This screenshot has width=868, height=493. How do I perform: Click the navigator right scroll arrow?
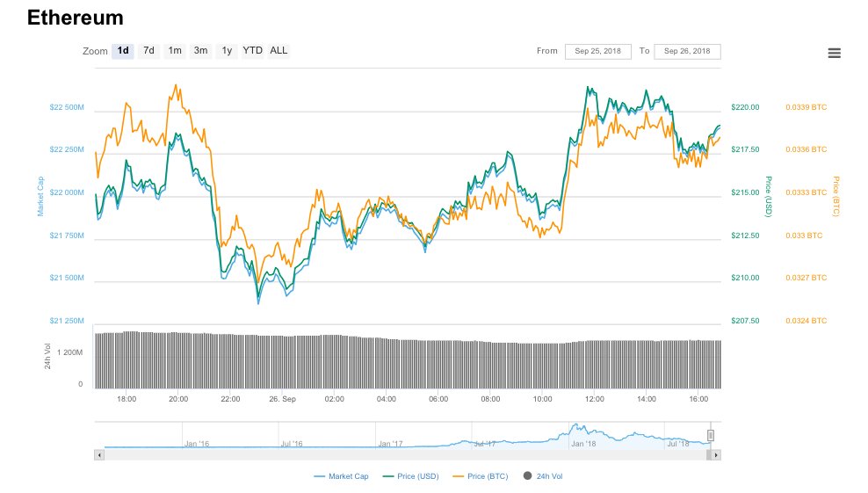716,455
